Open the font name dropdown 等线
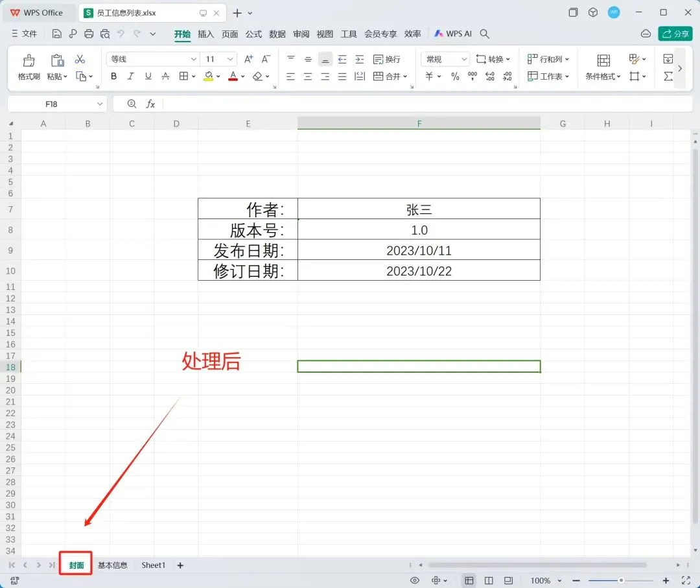The width and height of the screenshot is (700, 588). tap(194, 59)
